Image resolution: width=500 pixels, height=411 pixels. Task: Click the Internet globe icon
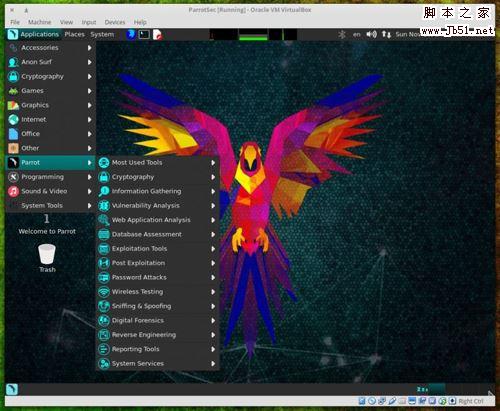click(x=13, y=120)
